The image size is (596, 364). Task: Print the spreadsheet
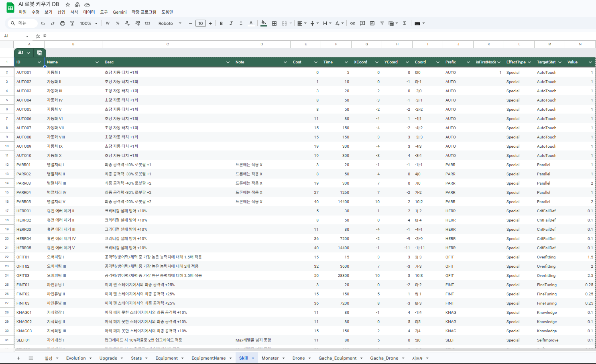63,23
